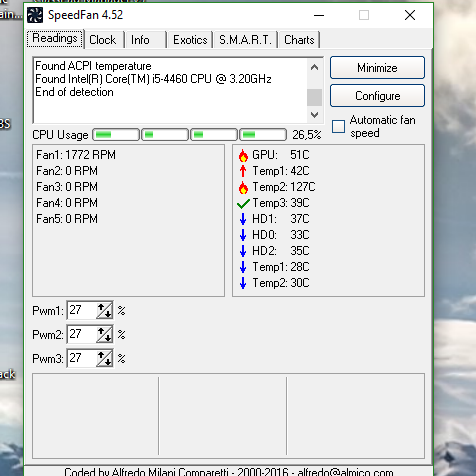This screenshot has height=476, width=476.
Task: Click the Intel Core i5-4460 log line
Action: (x=153, y=79)
